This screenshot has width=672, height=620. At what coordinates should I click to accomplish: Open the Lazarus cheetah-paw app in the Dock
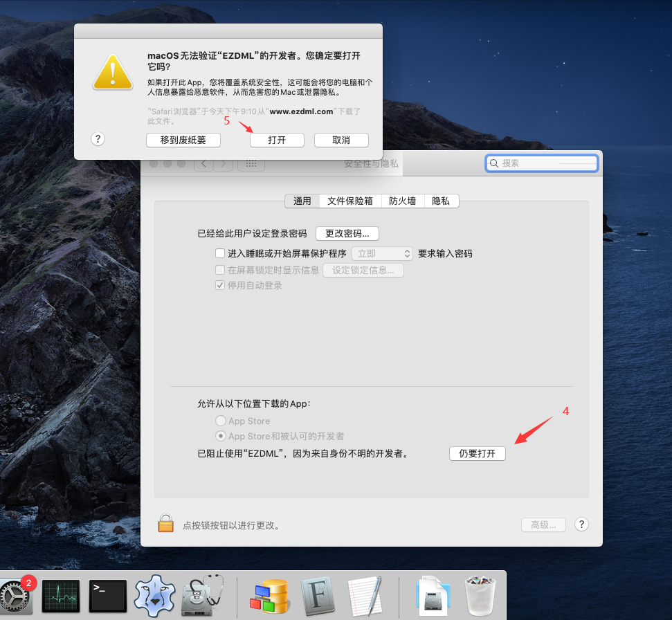[x=155, y=596]
